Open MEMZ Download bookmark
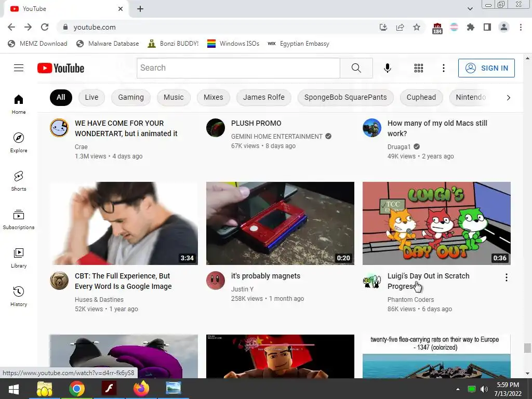Image resolution: width=532 pixels, height=399 pixels. (x=37, y=44)
